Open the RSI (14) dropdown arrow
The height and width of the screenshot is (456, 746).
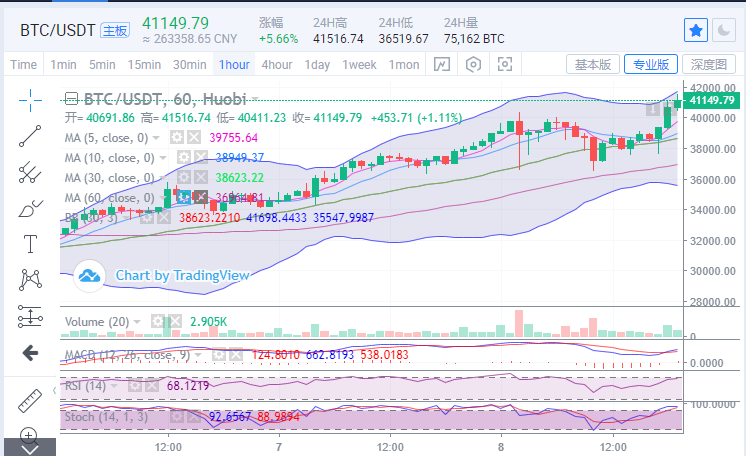tap(114, 386)
